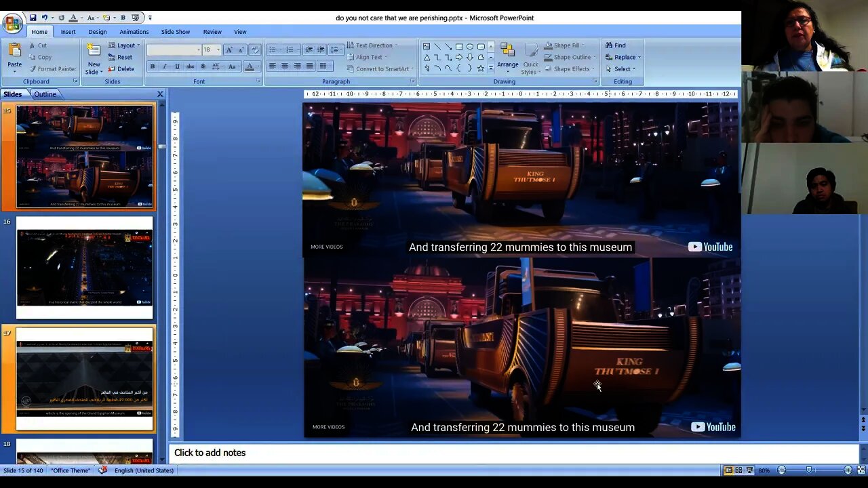
Task: Decrease the list indent level
Action: click(x=309, y=50)
